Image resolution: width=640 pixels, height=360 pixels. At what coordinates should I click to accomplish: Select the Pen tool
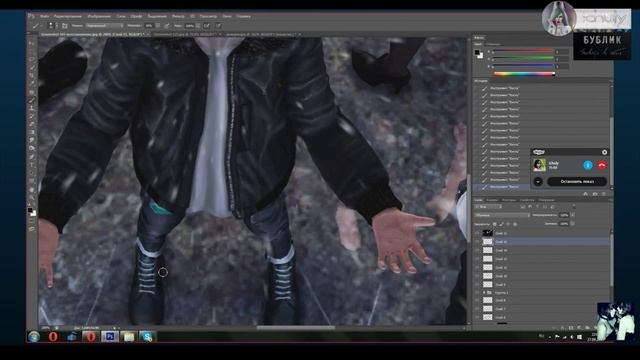pos(32,157)
